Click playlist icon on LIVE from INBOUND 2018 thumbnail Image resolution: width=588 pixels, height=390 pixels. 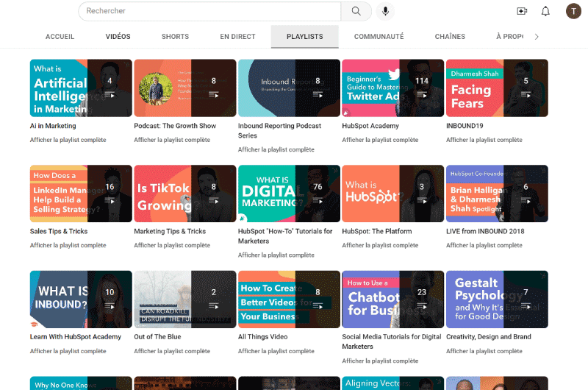526,201
